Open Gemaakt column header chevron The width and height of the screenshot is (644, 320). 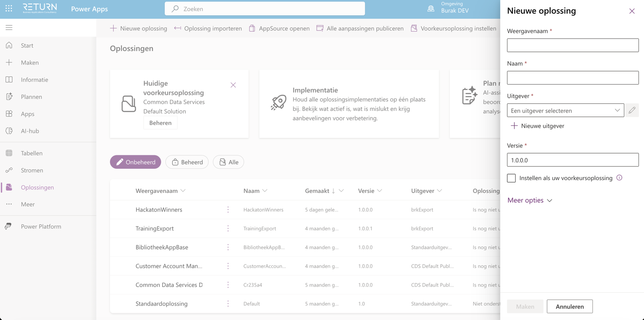point(341,191)
